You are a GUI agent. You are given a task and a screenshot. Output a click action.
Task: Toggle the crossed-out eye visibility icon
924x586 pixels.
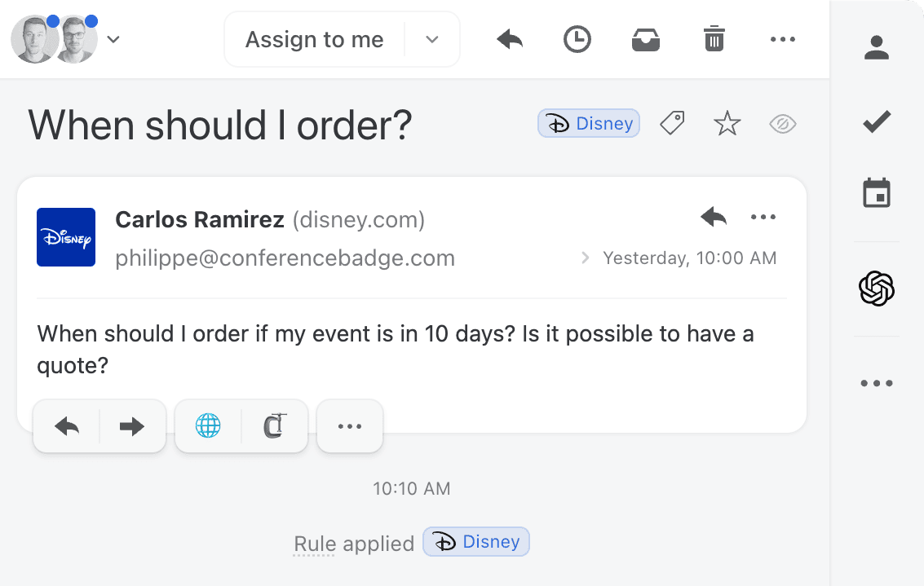pos(782,124)
